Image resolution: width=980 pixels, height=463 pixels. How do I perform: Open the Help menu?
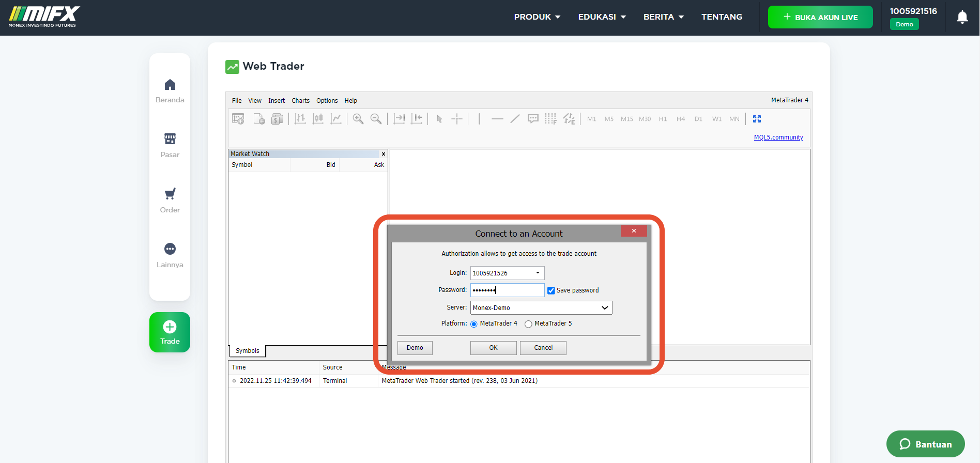[x=351, y=101]
